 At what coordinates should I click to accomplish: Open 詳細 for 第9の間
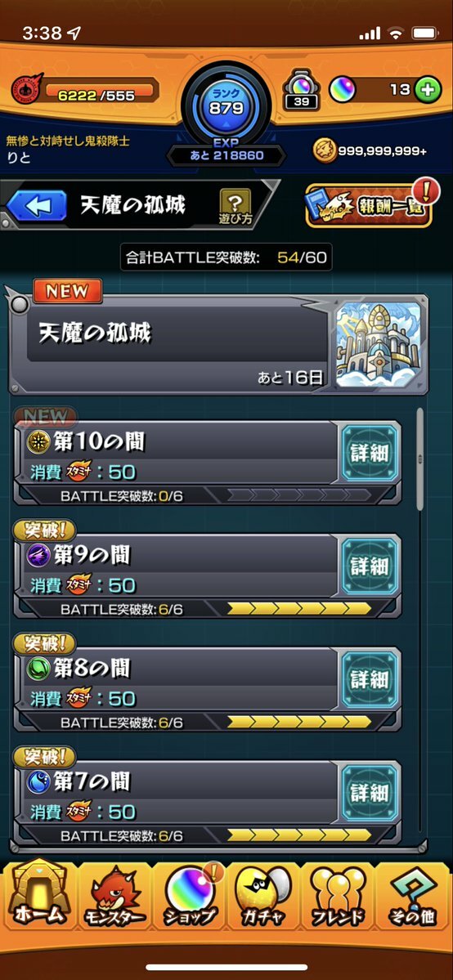pos(369,566)
